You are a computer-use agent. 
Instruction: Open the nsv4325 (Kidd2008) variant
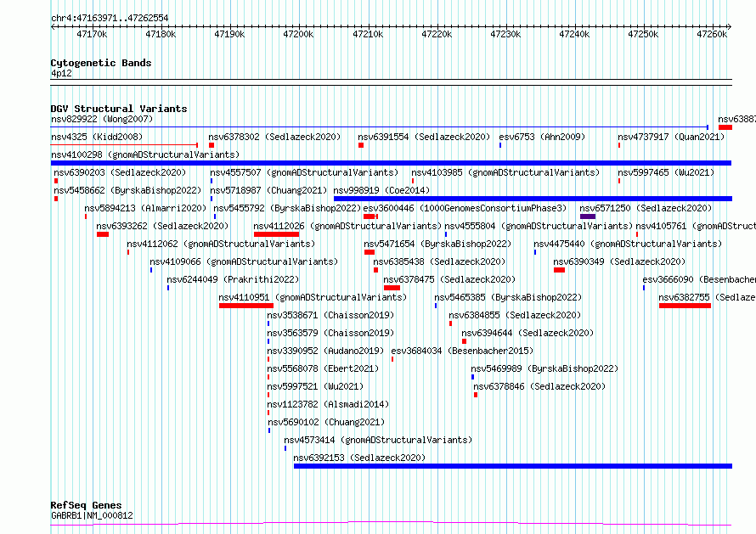(97, 137)
